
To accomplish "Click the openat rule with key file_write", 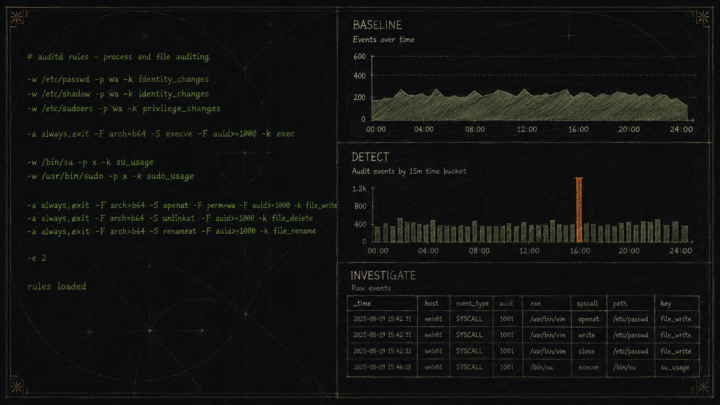I will 182,205.
